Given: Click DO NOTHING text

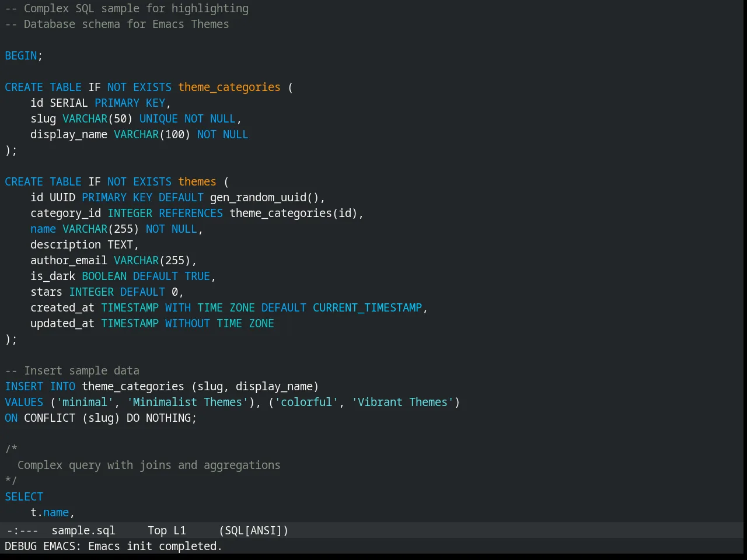Looking at the screenshot, I should tap(159, 418).
